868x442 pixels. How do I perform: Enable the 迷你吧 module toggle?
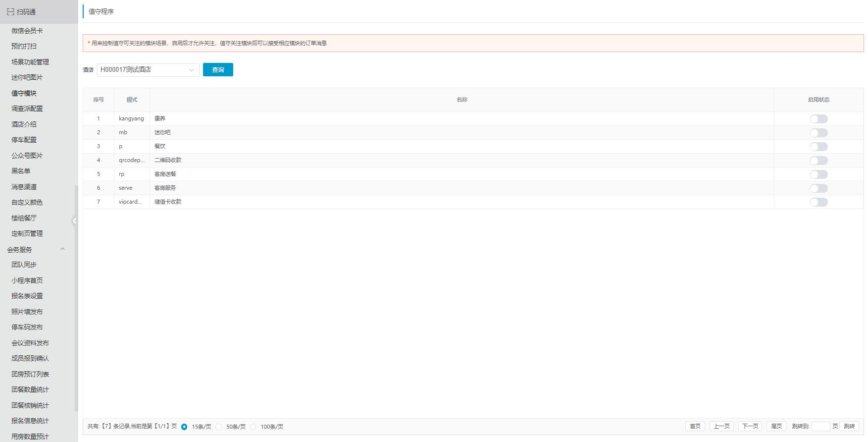coord(818,133)
